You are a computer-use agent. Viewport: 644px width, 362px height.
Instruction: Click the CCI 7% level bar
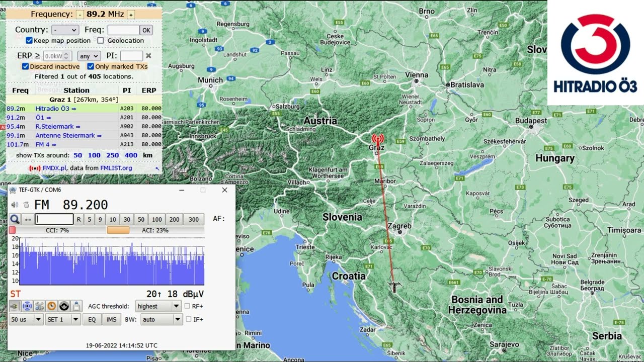point(57,230)
